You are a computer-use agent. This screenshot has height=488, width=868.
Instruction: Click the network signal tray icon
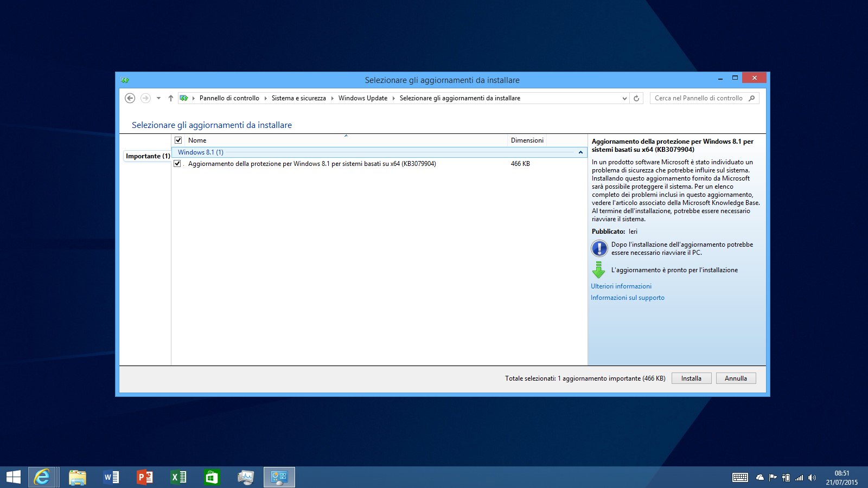(799, 478)
